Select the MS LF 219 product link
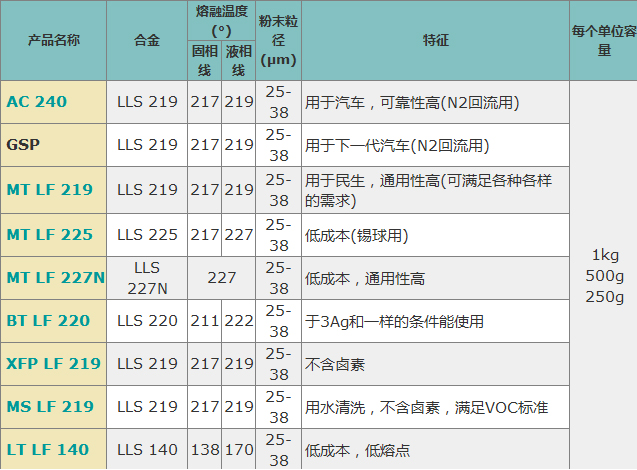Screen dimensions: 637x470 coord(50,407)
